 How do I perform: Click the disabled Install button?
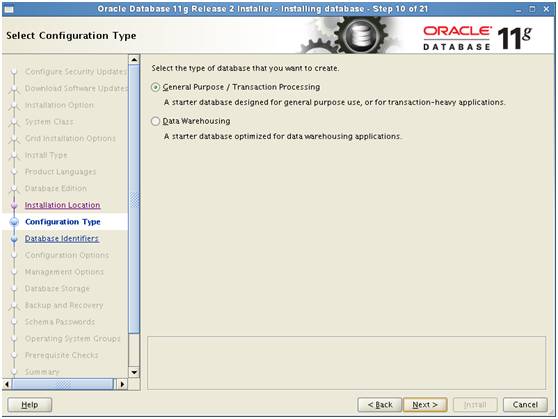[x=475, y=405]
